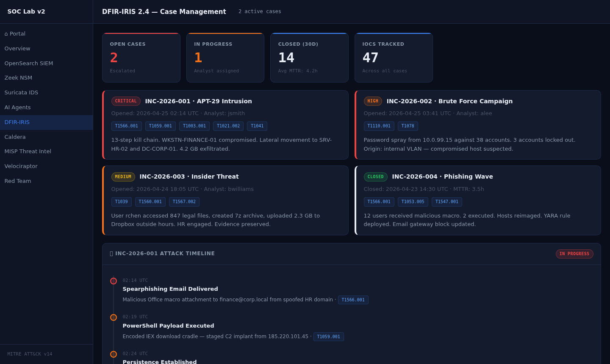Click T1059.001 tag in PowerShell timeline entry

tap(329, 337)
